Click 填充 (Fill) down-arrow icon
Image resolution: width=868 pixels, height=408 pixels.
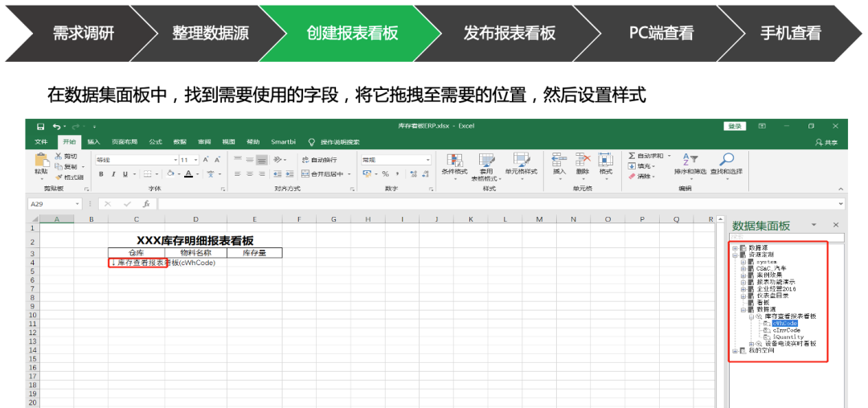pyautogui.click(x=632, y=166)
